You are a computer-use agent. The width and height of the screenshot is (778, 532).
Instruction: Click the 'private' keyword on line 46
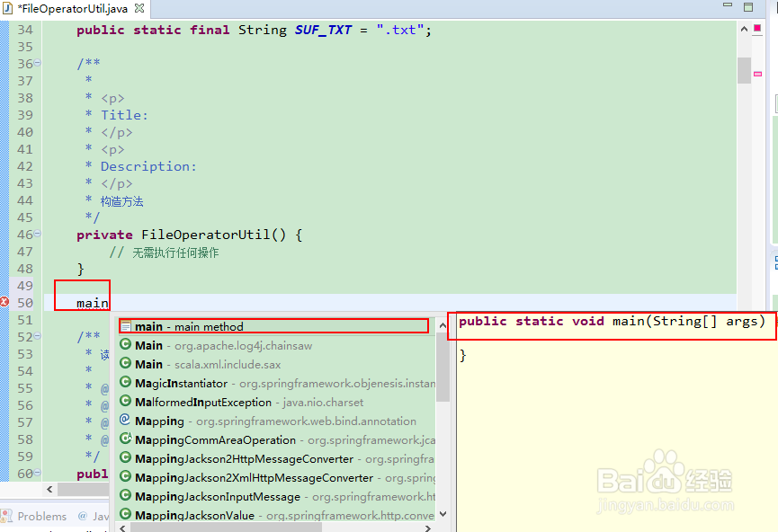pyautogui.click(x=104, y=235)
